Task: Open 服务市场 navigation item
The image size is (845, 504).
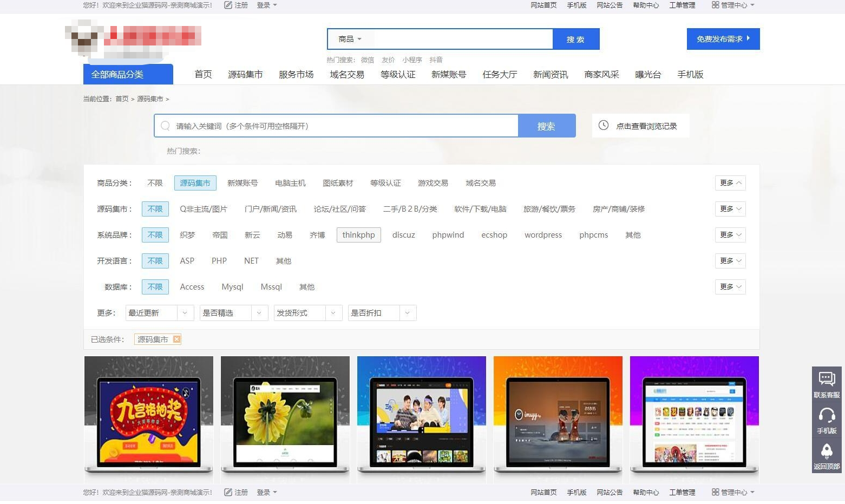Action: 296,75
